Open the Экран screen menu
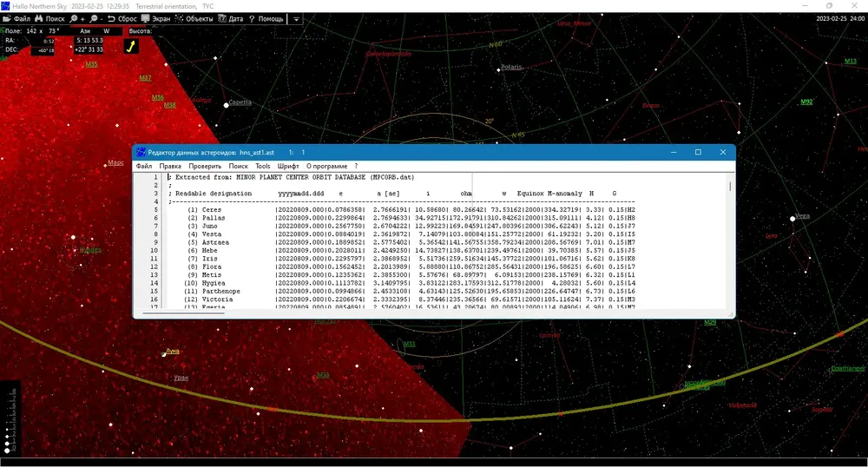 pyautogui.click(x=155, y=19)
